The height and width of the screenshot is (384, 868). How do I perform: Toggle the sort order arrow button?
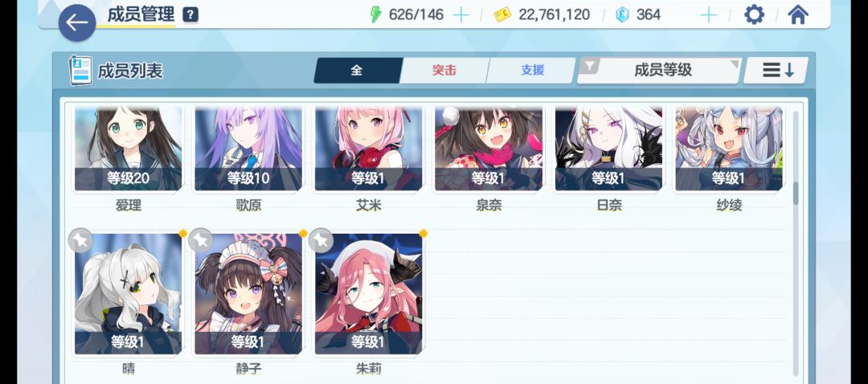776,70
